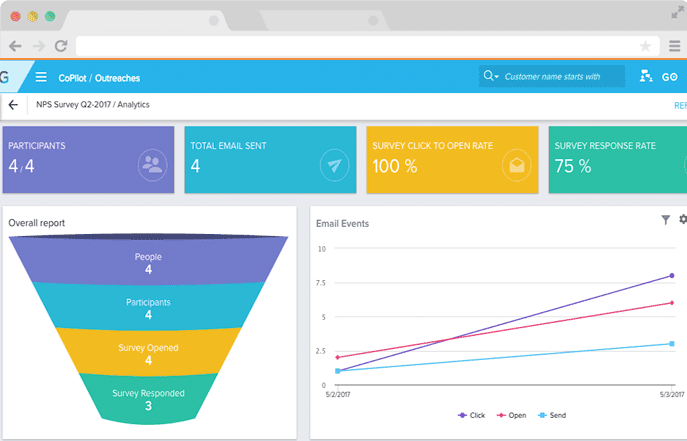Click the open envelope icon on yellow card
This screenshot has height=441, width=687.
517,165
